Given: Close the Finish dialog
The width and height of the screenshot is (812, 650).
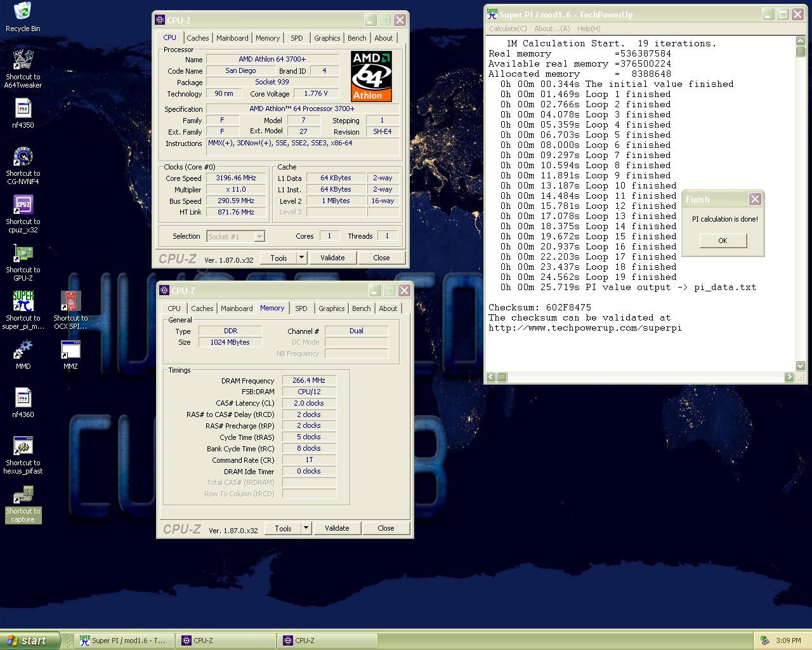Looking at the screenshot, I should pyautogui.click(x=755, y=199).
